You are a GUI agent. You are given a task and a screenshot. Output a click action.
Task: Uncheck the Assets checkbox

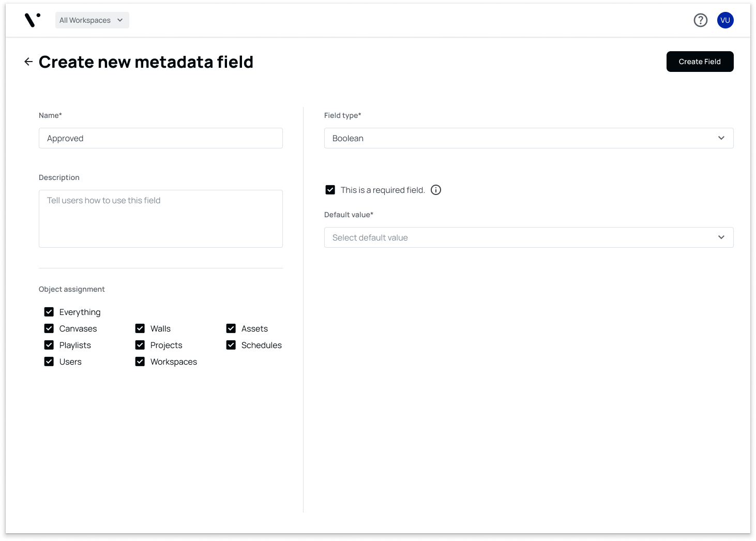pos(231,328)
